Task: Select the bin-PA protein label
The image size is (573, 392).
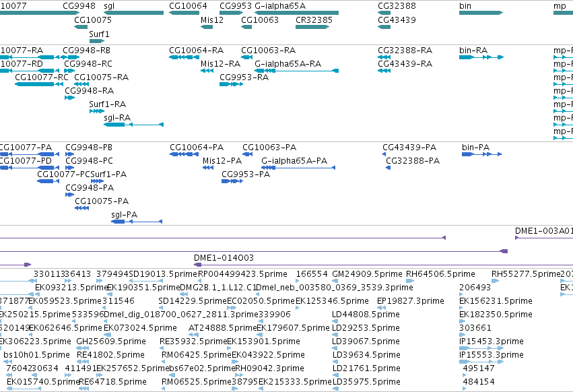Action: [475, 148]
